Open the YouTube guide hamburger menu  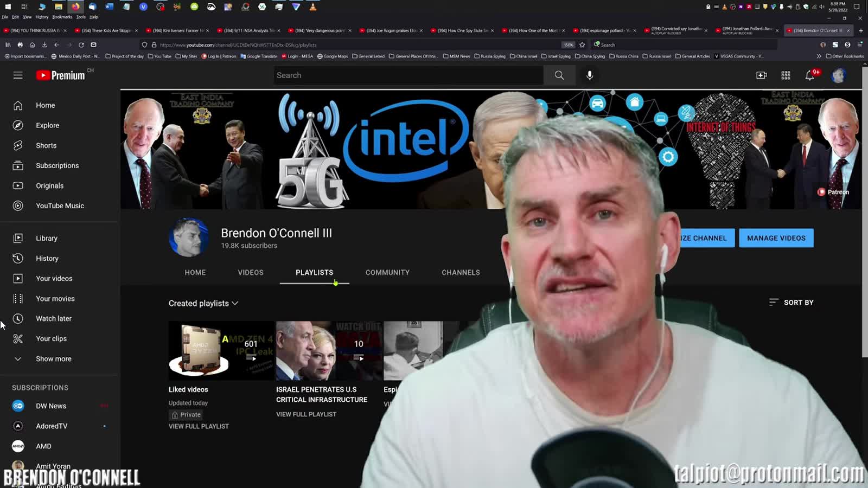point(18,75)
